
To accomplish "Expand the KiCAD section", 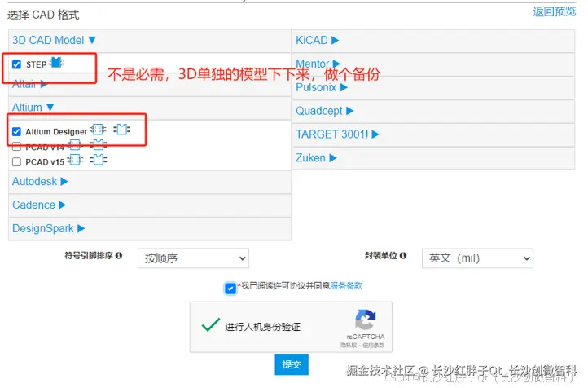I will point(318,40).
